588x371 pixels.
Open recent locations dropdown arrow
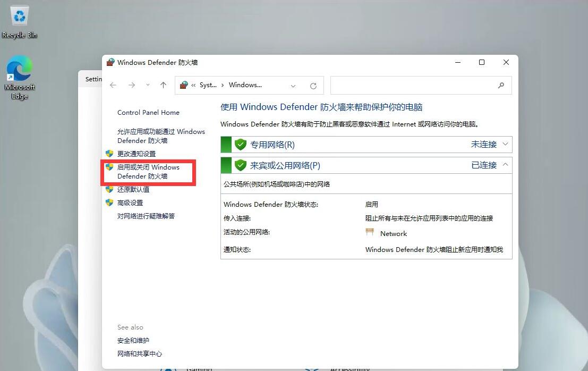148,85
